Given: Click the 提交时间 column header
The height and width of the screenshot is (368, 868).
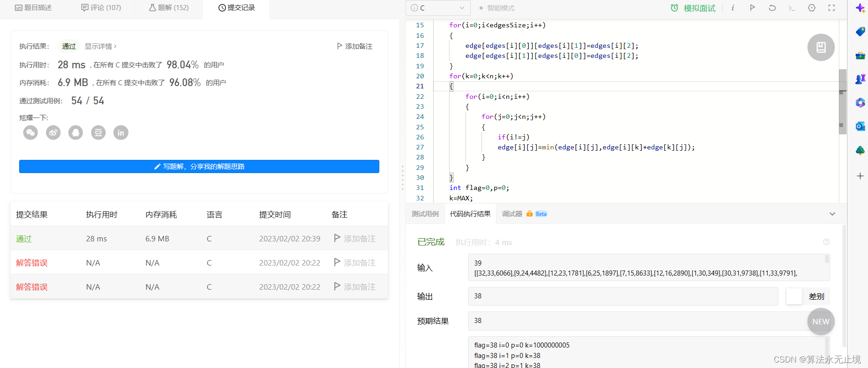Looking at the screenshot, I should 275,215.
